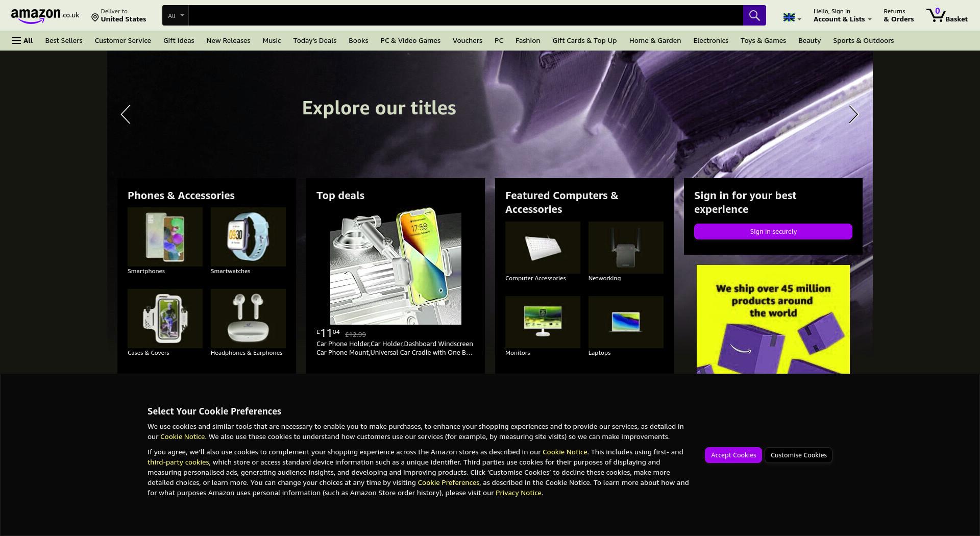Click the Computer Accessories text label
The height and width of the screenshot is (536, 980).
535,278
